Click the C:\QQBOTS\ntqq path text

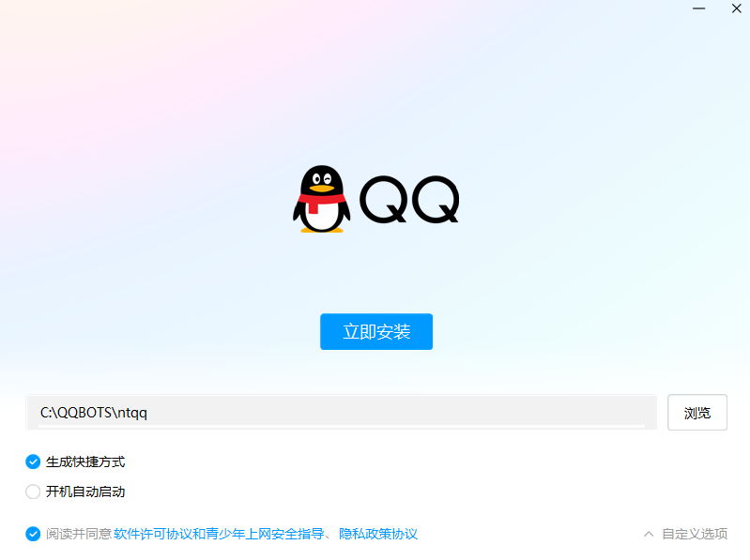(94, 413)
